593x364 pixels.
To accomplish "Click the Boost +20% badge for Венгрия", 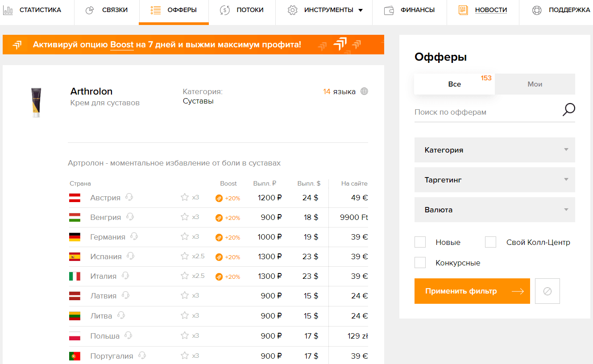I will coord(228,218).
